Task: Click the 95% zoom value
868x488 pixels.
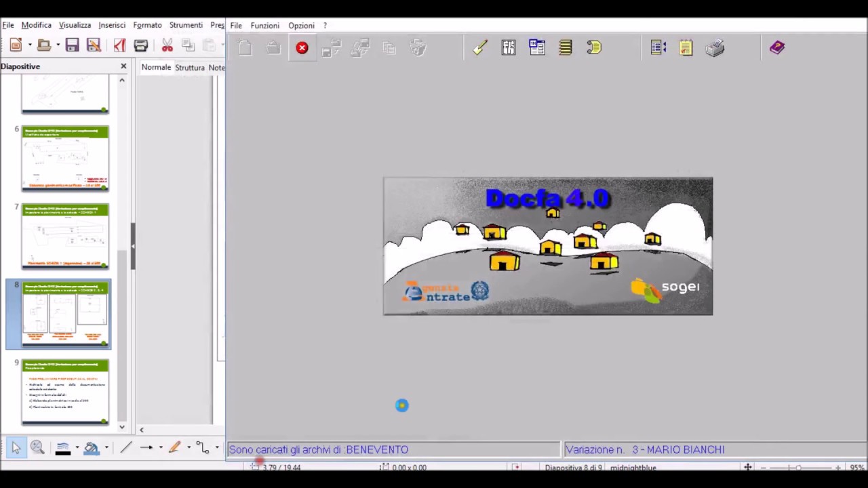Action: tap(857, 468)
